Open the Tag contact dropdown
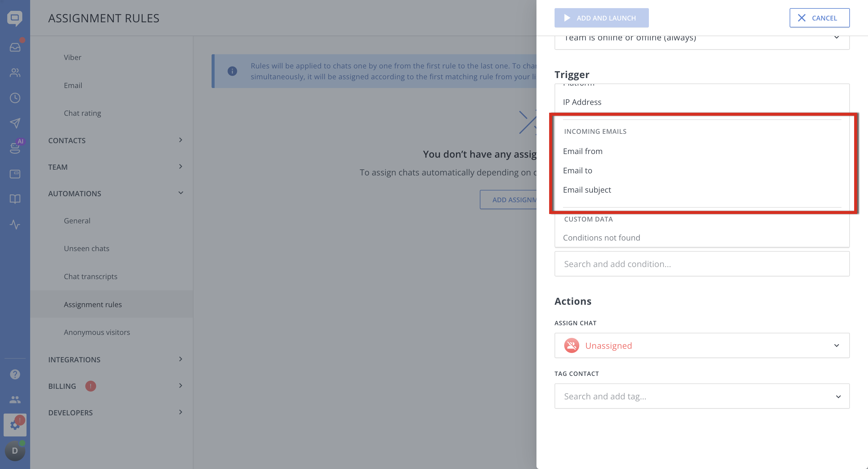 pyautogui.click(x=702, y=396)
